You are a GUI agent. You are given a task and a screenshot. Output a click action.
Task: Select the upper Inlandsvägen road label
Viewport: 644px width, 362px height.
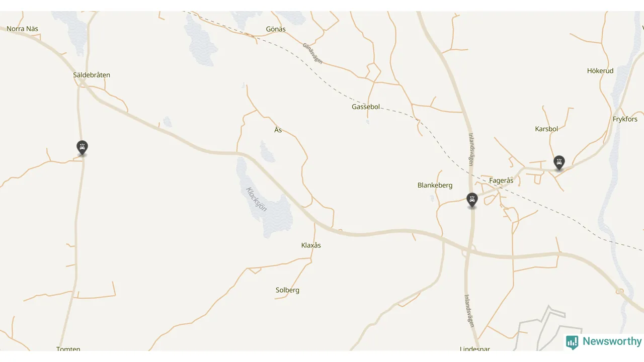(x=471, y=149)
